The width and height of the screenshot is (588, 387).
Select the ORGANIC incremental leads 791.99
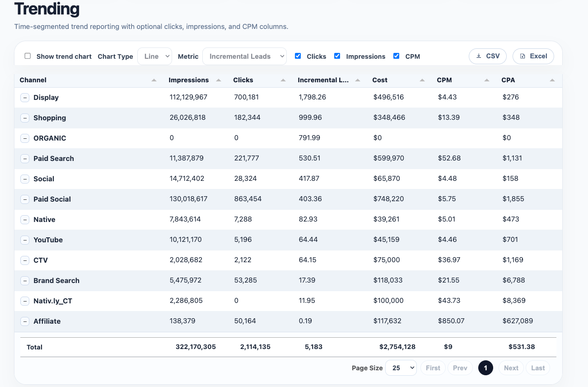point(309,138)
